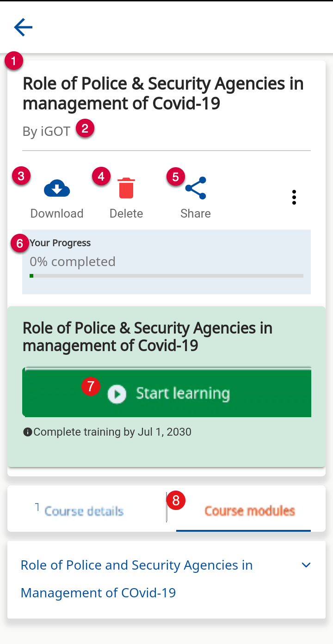Click the 0% completed text
Viewport: 333px width, 644px height.
(x=73, y=261)
